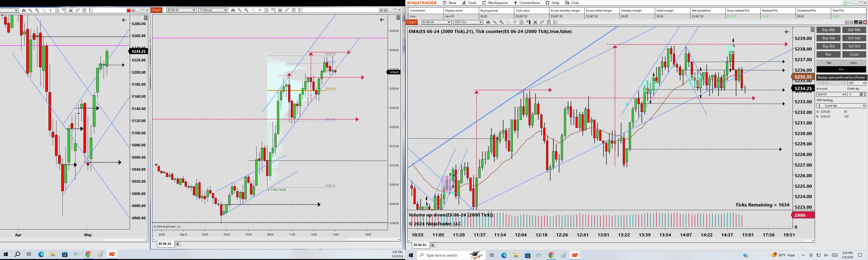
Task: Select crosshair cursor in 2000 Tick chart toolbar
Action: [515, 22]
